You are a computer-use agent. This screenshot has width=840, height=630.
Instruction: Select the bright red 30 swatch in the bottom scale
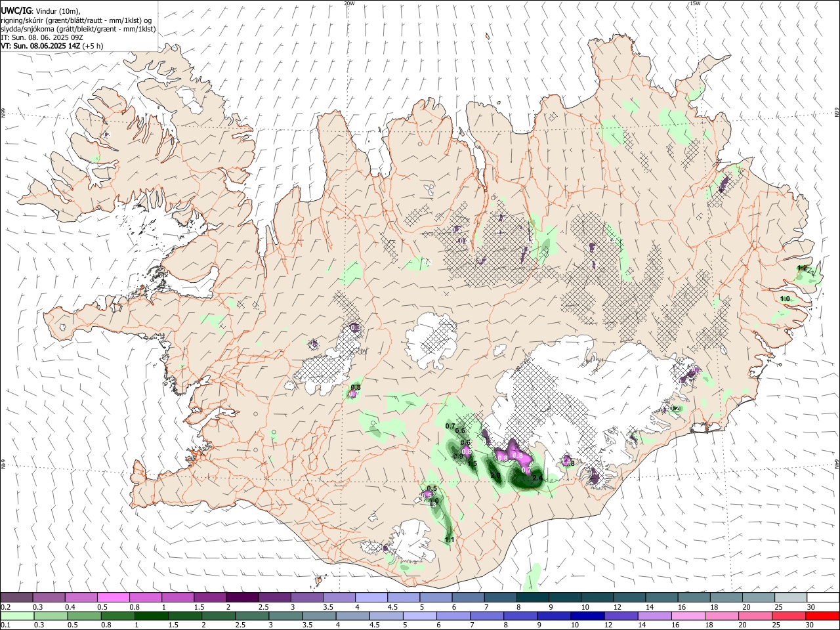[823, 616]
